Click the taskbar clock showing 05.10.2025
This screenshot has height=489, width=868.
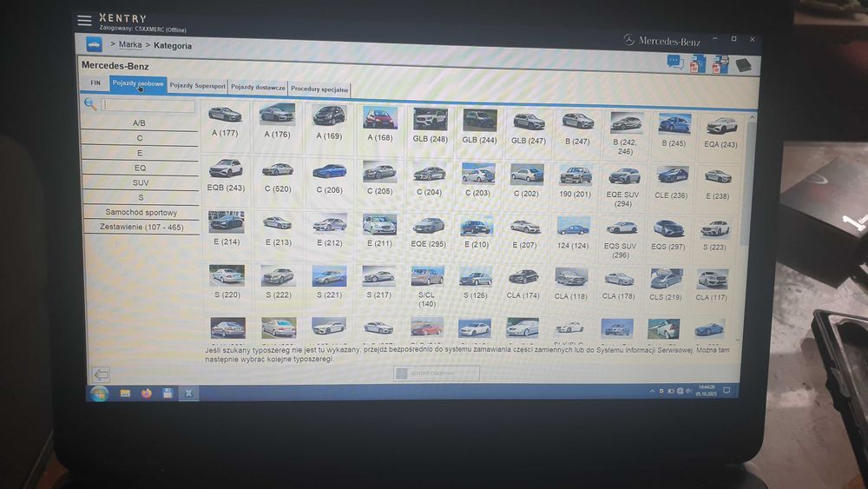click(x=707, y=391)
